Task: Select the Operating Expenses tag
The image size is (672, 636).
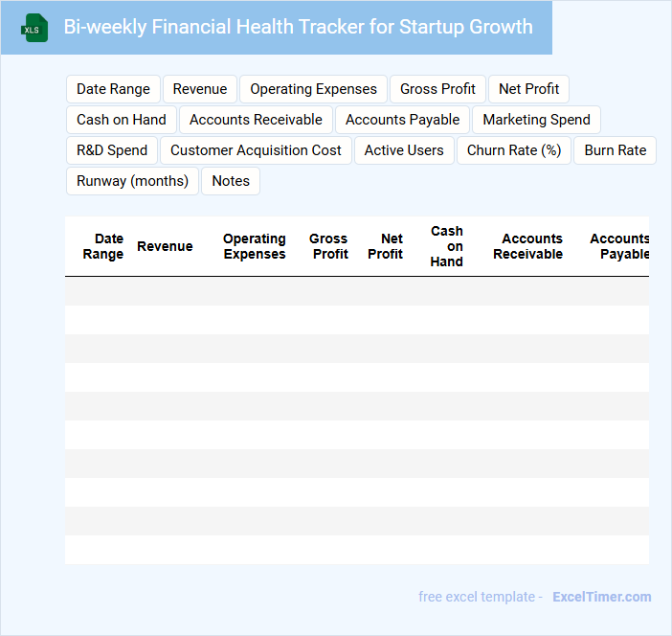Action: (x=313, y=89)
